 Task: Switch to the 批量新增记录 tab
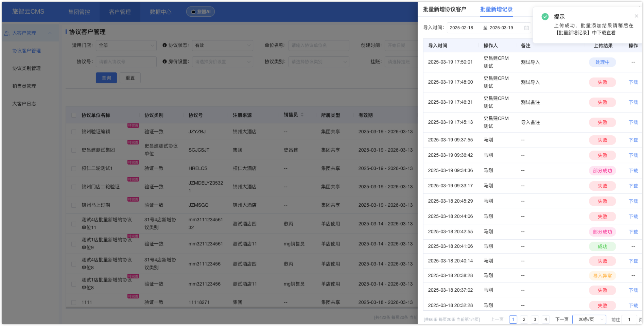tap(496, 10)
